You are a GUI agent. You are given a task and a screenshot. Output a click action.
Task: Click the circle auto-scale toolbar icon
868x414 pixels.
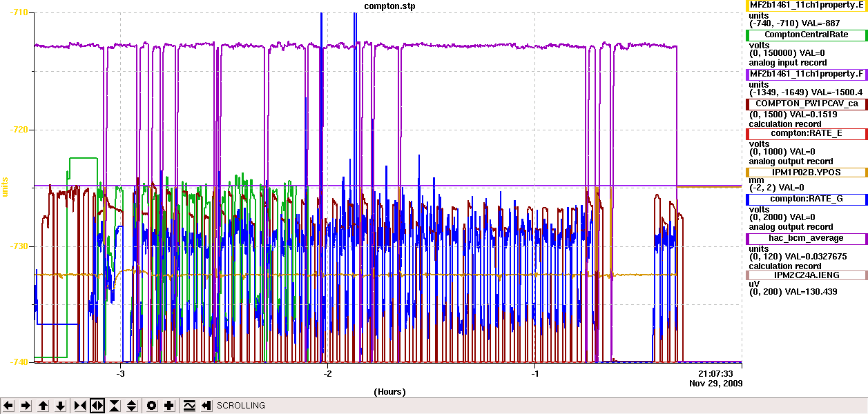pyautogui.click(x=152, y=406)
